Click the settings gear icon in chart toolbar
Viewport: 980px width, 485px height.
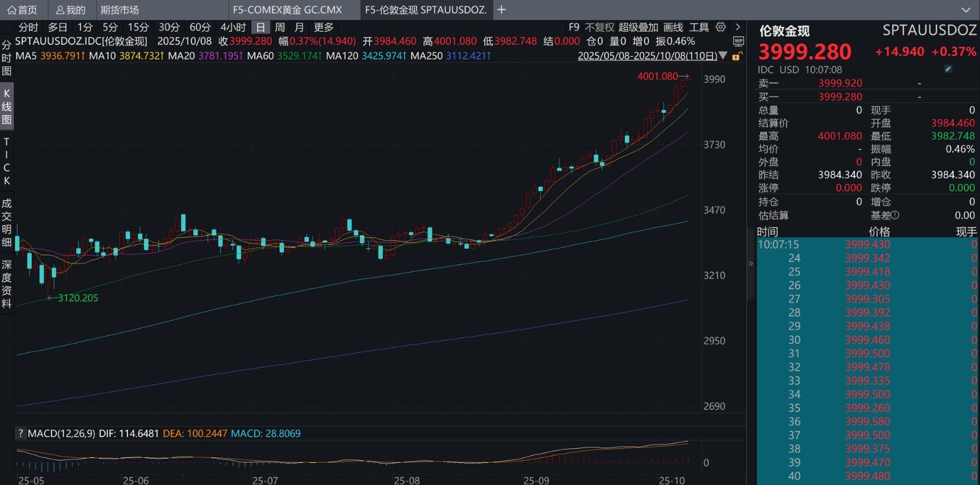(x=721, y=27)
